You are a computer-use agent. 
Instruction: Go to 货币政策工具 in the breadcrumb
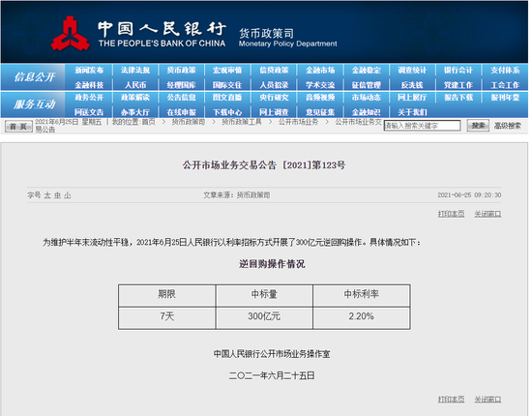tap(242, 122)
